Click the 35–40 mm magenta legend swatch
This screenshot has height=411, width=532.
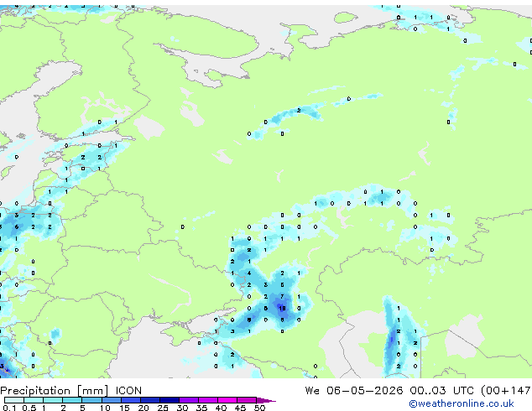coord(208,400)
